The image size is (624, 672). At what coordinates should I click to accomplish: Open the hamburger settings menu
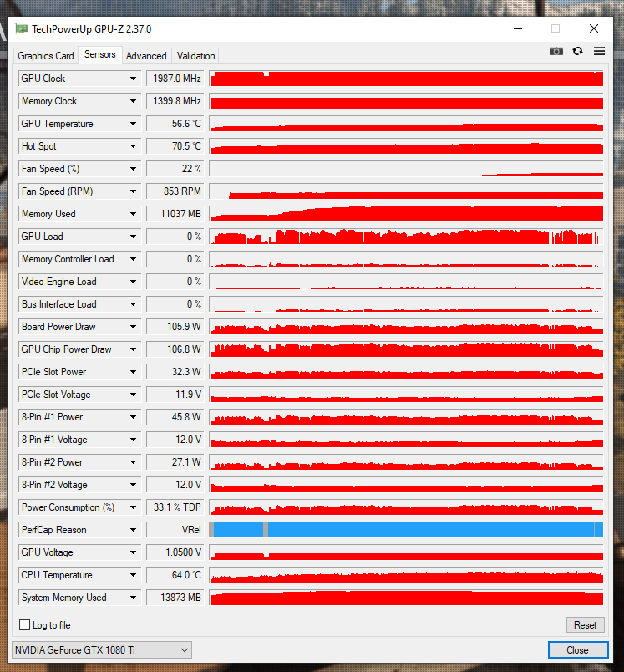[x=599, y=52]
